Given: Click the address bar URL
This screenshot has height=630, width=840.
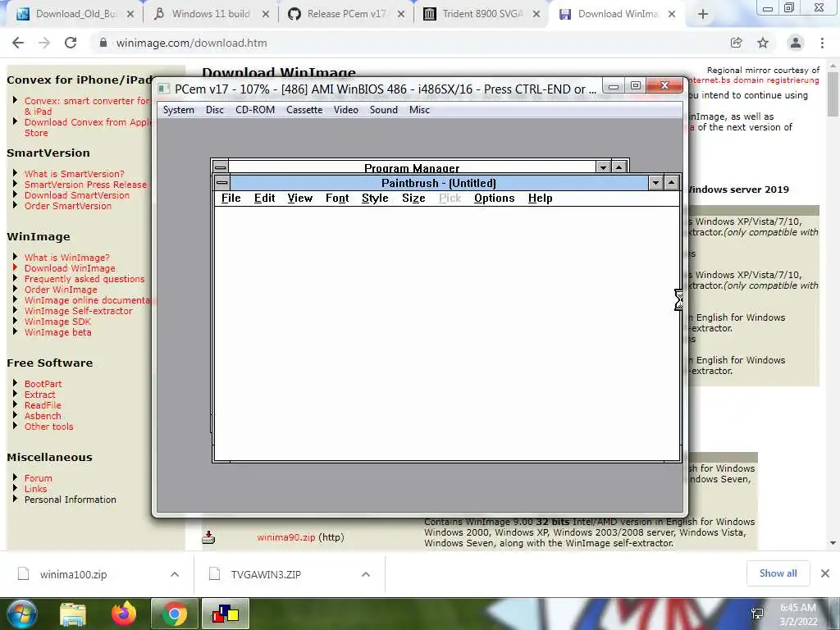Looking at the screenshot, I should click(191, 43).
